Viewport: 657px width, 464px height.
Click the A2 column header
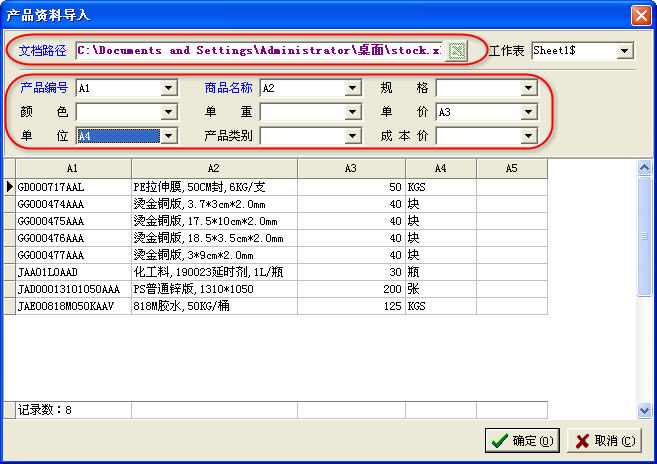tap(215, 168)
